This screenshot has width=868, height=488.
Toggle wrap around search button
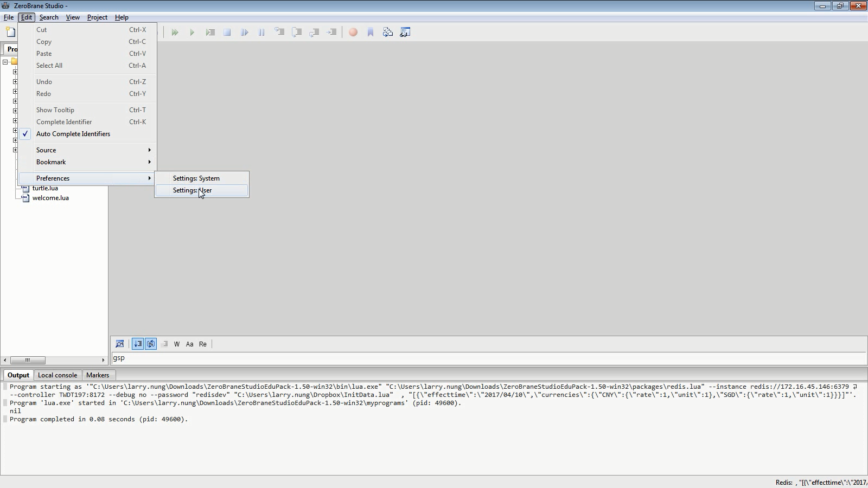[x=151, y=344]
